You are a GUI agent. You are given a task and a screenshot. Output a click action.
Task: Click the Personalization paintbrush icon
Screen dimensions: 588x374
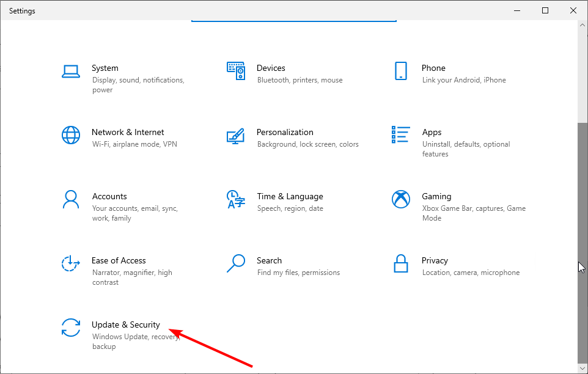pyautogui.click(x=236, y=135)
